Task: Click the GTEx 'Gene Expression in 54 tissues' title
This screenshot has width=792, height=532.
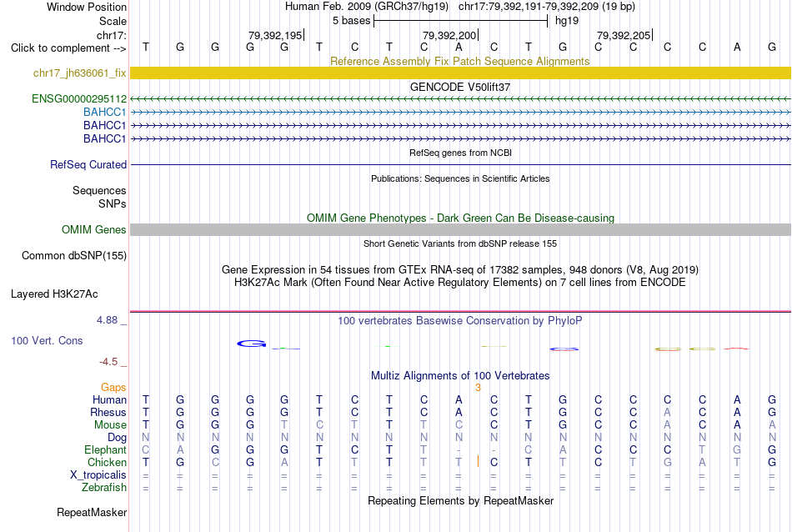Action: [x=460, y=270]
